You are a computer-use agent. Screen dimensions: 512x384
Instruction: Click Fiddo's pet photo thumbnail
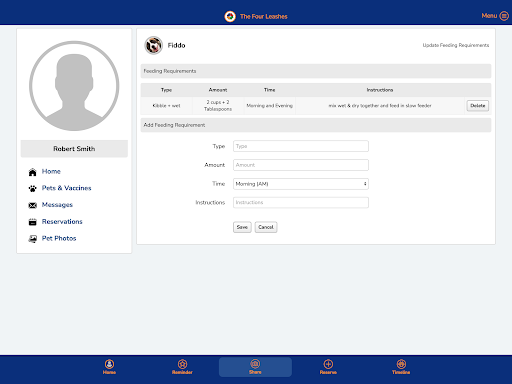[x=153, y=45]
